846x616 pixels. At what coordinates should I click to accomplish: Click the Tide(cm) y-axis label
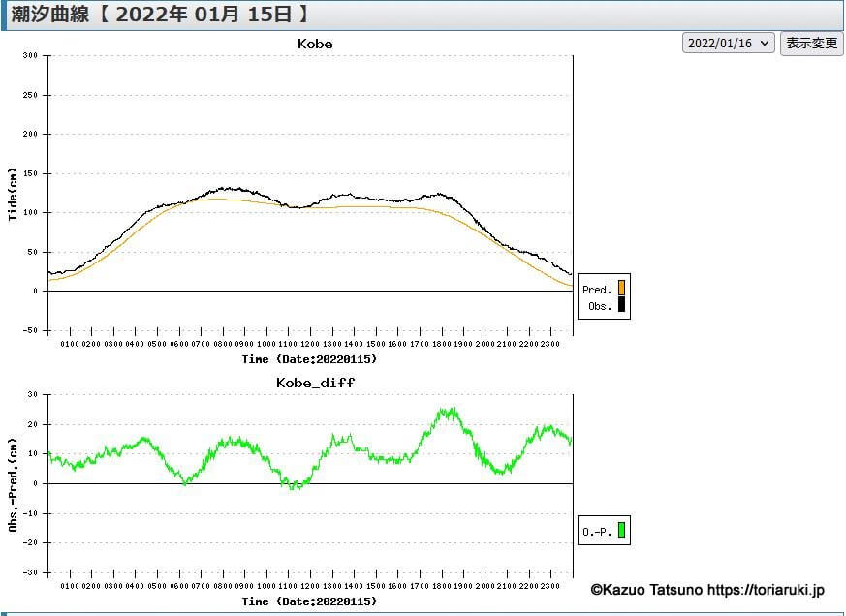pos(13,194)
